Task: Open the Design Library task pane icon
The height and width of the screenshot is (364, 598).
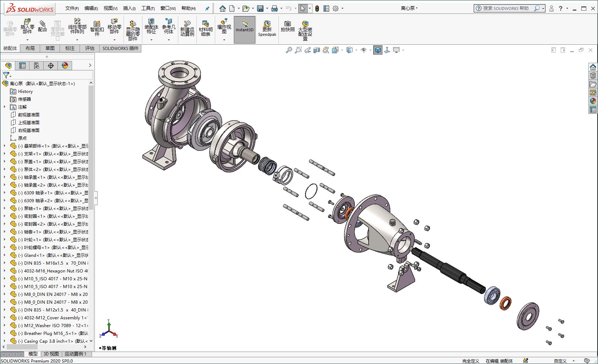Action: tap(593, 76)
